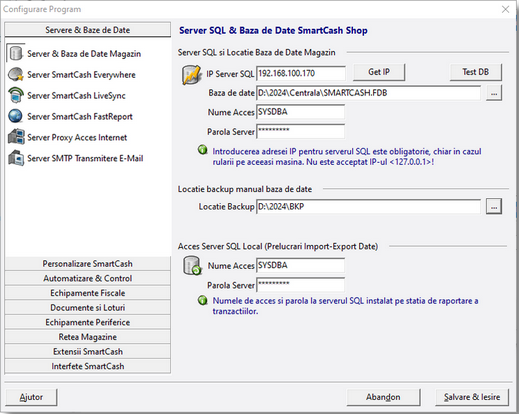Click the Salvare & Iesire button
The height and width of the screenshot is (414, 519).
(472, 397)
